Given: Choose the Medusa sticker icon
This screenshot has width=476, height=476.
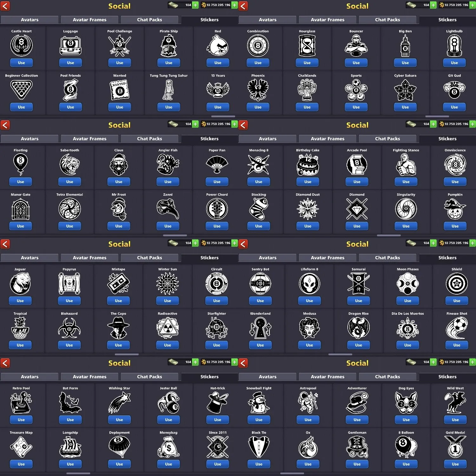Looking at the screenshot, I should tap(309, 328).
